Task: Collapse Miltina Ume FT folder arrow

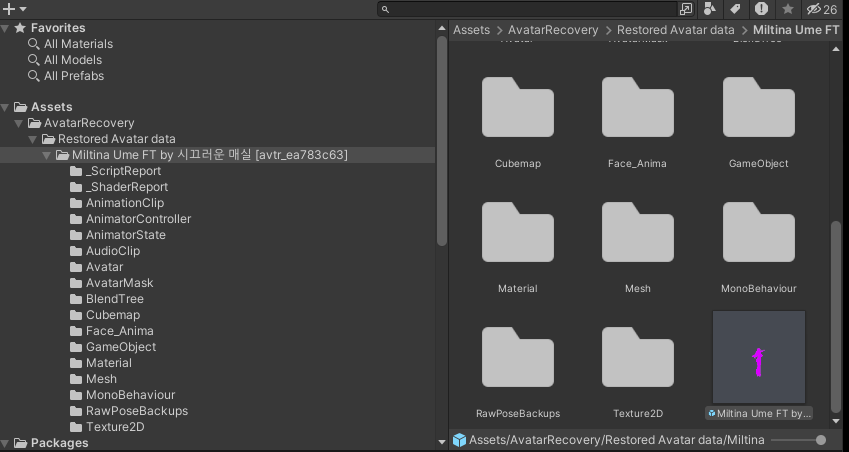Action: point(47,155)
